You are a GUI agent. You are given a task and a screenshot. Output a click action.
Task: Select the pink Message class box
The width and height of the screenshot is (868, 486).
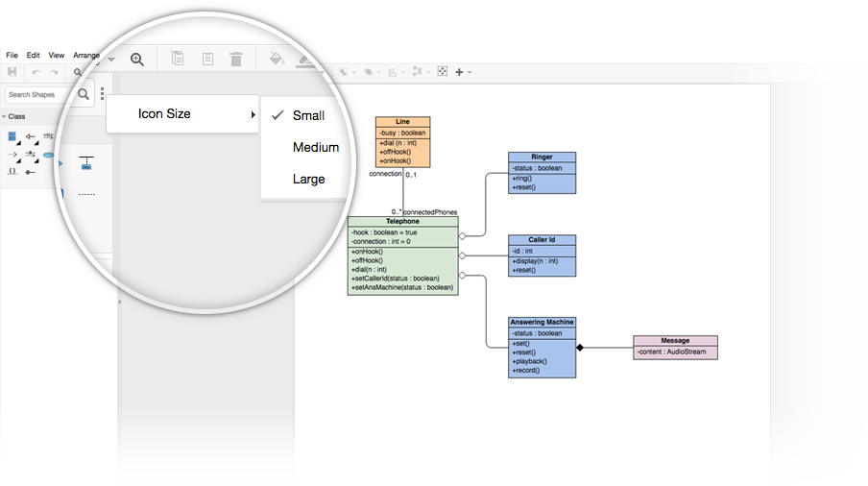point(675,347)
